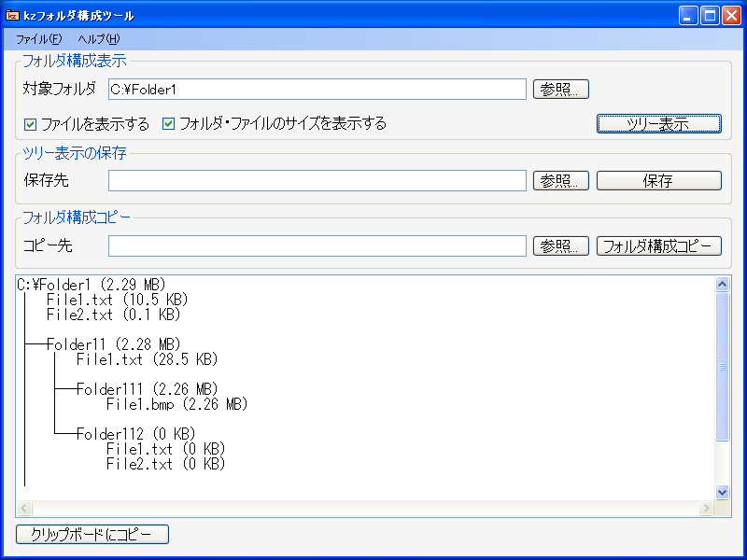Click the 保存 button
This screenshot has width=747, height=560.
click(659, 180)
